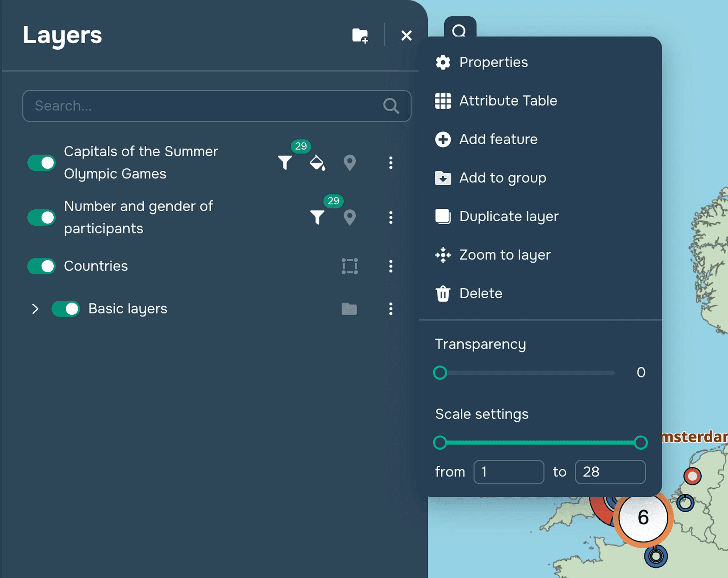Click the add new group folder icon
Image resolution: width=728 pixels, height=578 pixels.
pos(360,36)
